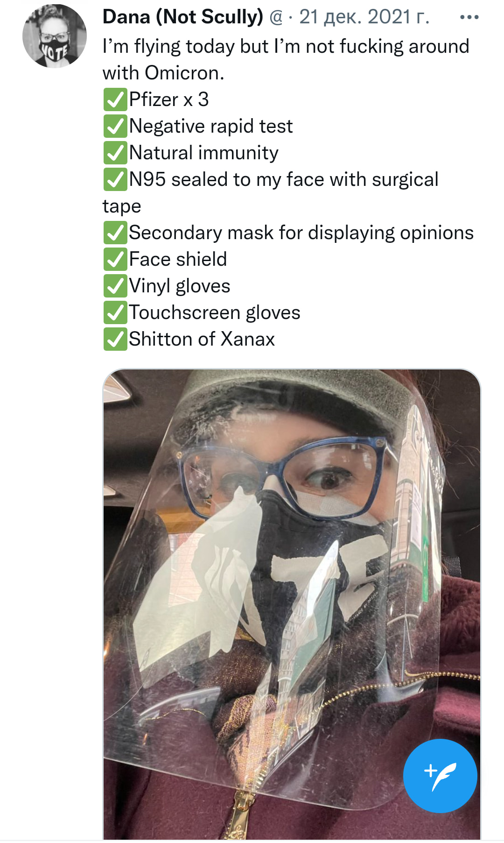The image size is (504, 843).
Task: Open the tweet's date 21 дек. 2021 г.
Action: [364, 17]
